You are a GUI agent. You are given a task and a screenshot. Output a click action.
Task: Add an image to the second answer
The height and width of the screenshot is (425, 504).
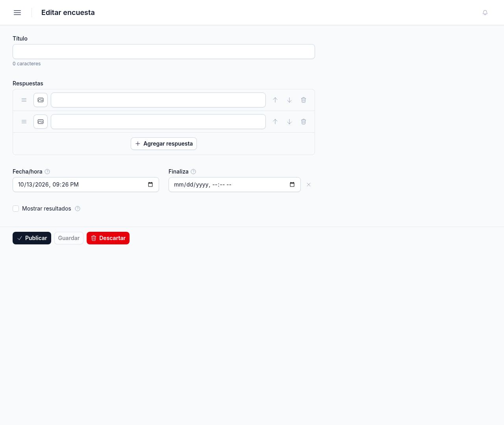pyautogui.click(x=41, y=122)
